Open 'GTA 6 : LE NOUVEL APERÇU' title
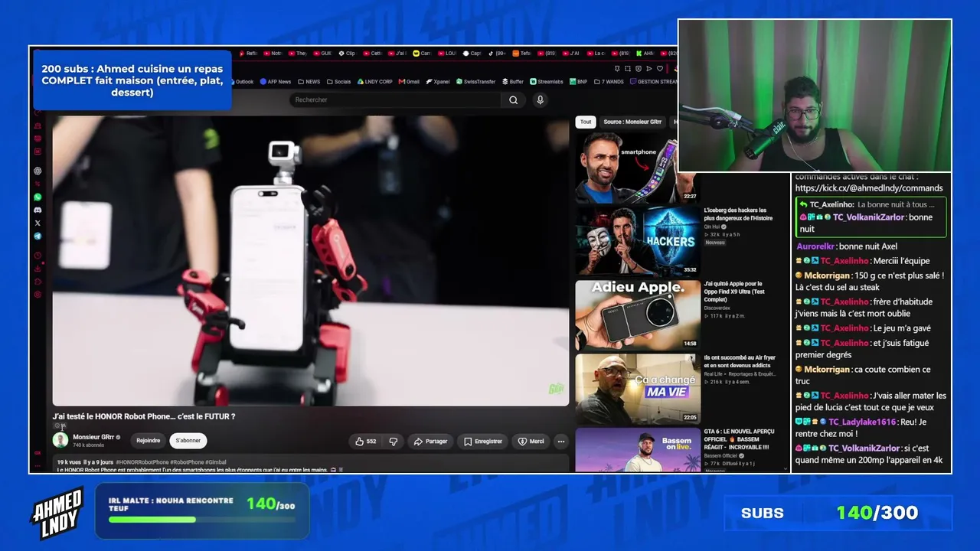The width and height of the screenshot is (980, 551). coord(738,439)
